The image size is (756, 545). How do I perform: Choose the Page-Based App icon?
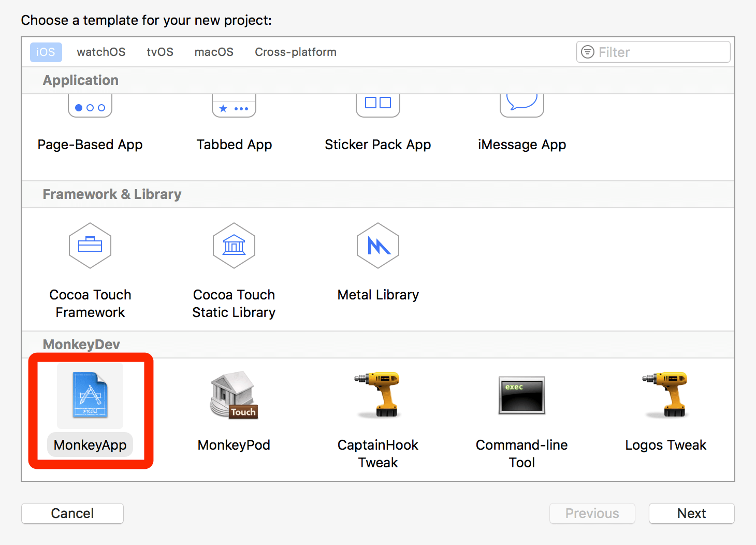(x=90, y=106)
